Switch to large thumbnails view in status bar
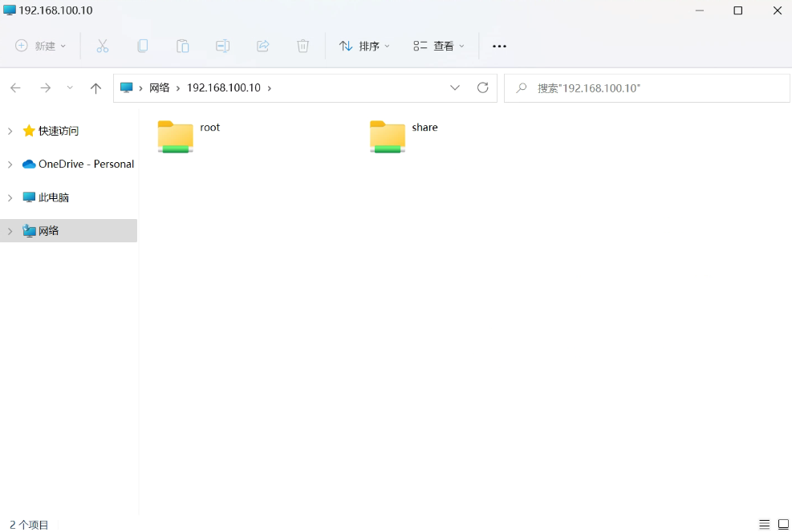792x532 pixels. point(783,524)
